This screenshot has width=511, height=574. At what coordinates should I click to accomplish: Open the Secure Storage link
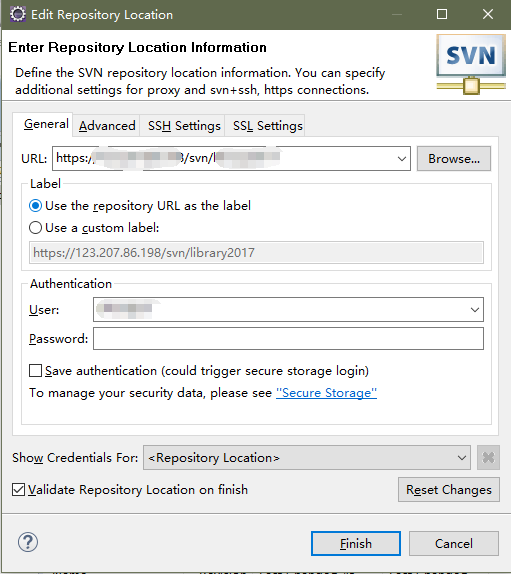[327, 393]
